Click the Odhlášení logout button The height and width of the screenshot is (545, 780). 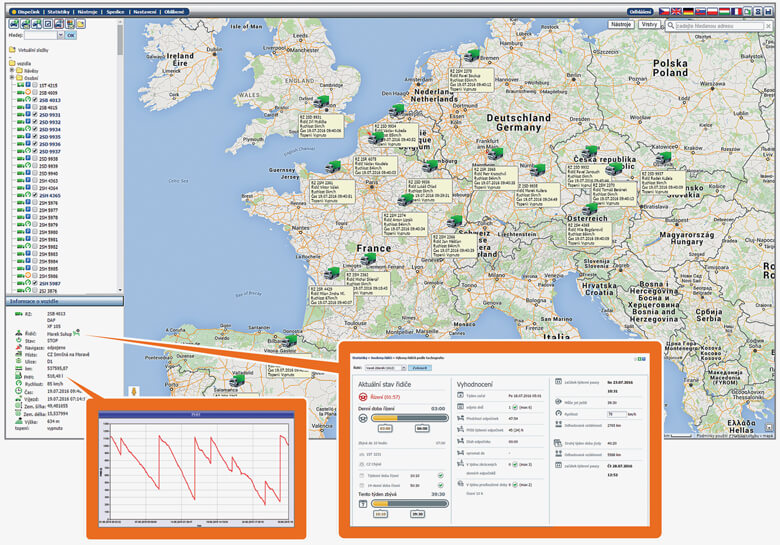pos(640,11)
